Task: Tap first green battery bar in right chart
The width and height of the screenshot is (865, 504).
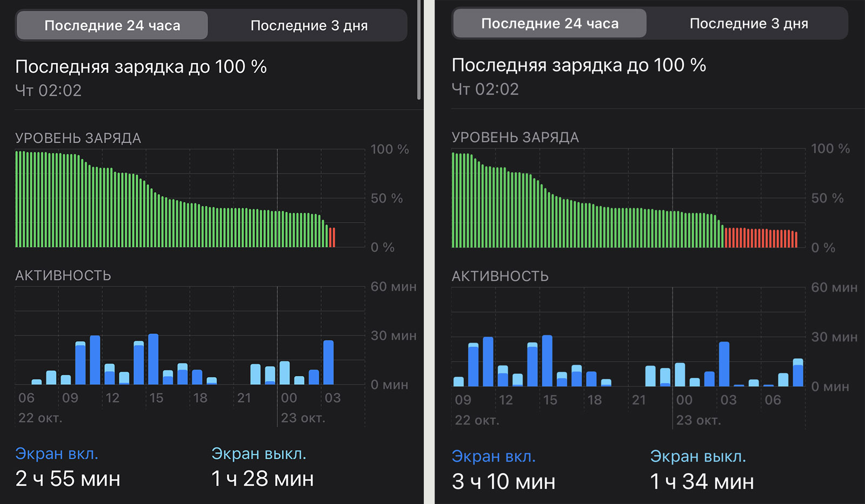Action: (x=454, y=200)
